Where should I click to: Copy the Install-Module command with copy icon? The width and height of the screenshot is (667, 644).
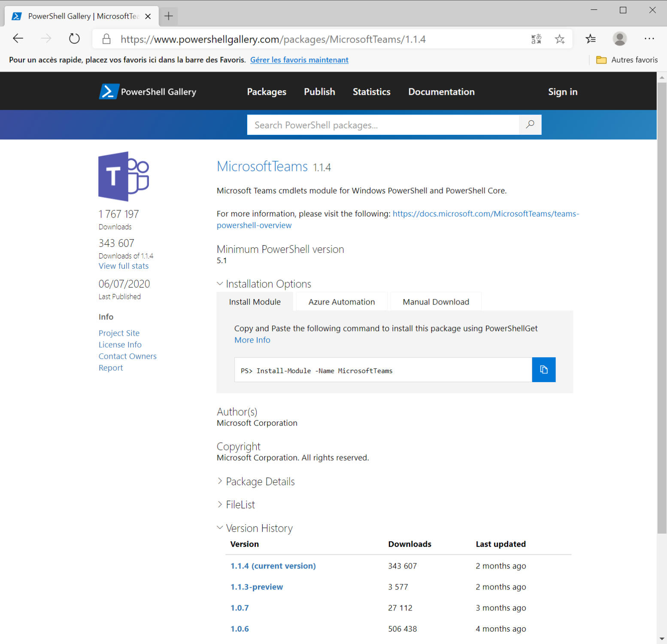[544, 370]
